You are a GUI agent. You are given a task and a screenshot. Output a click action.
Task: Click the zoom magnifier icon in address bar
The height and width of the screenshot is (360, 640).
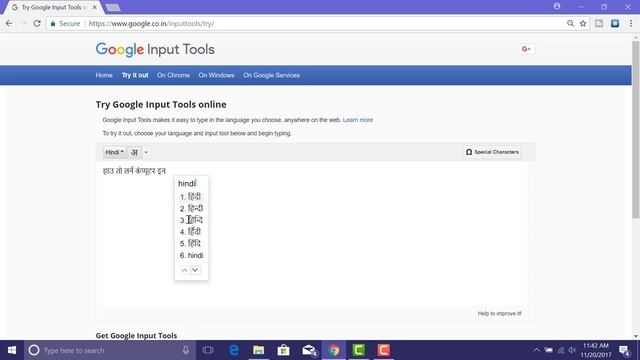pyautogui.click(x=570, y=24)
